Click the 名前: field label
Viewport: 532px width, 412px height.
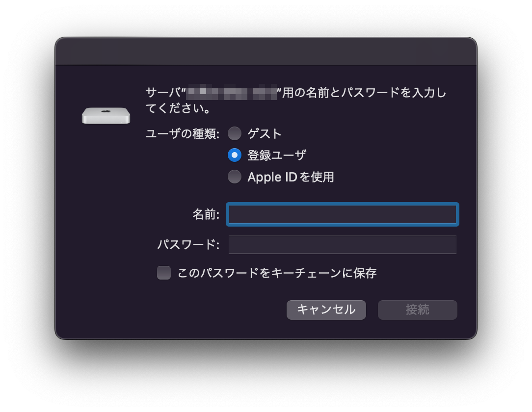point(206,214)
